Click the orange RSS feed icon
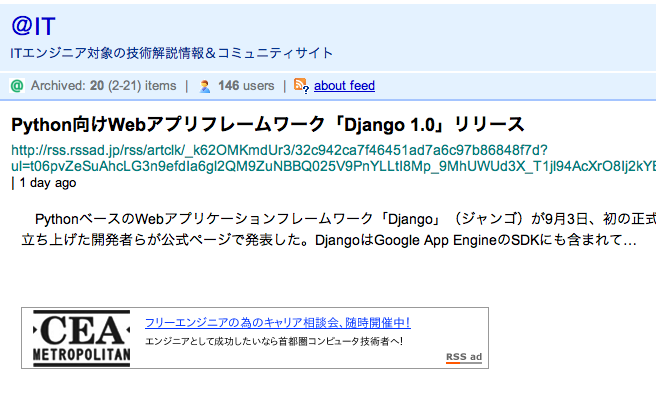Viewport: 656px width, 396px height. (301, 86)
